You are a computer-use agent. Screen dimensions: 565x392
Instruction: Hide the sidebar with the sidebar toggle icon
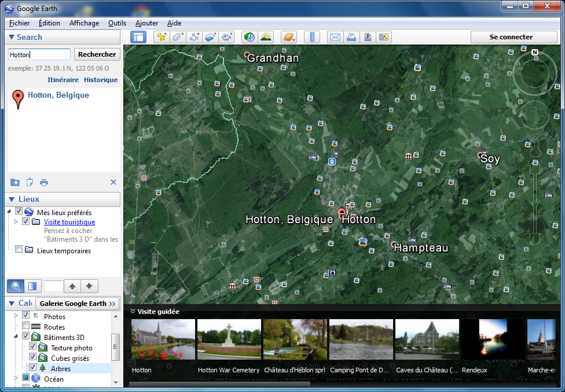138,37
